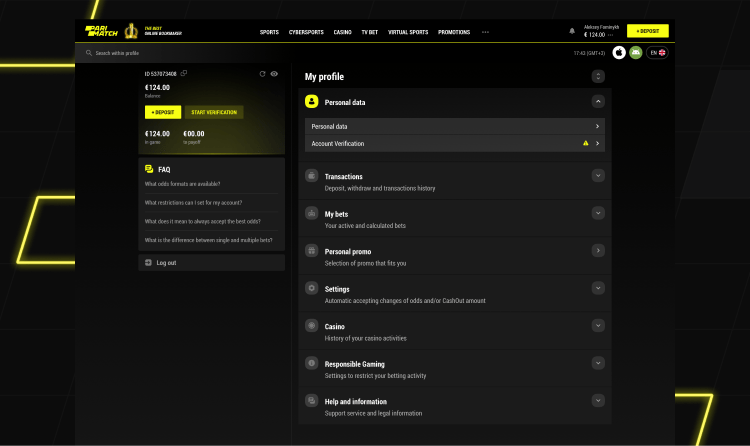This screenshot has width=750, height=446.
Task: Toggle expand-all button beside My profile
Action: click(598, 76)
